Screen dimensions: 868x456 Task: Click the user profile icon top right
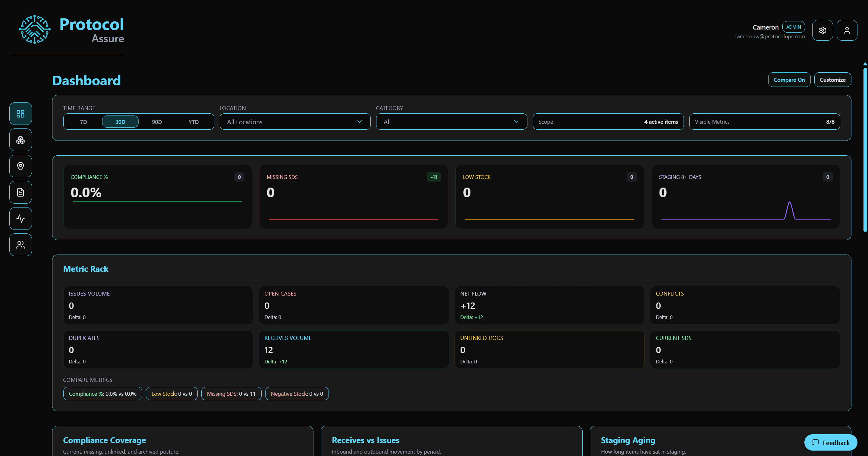[x=847, y=30]
